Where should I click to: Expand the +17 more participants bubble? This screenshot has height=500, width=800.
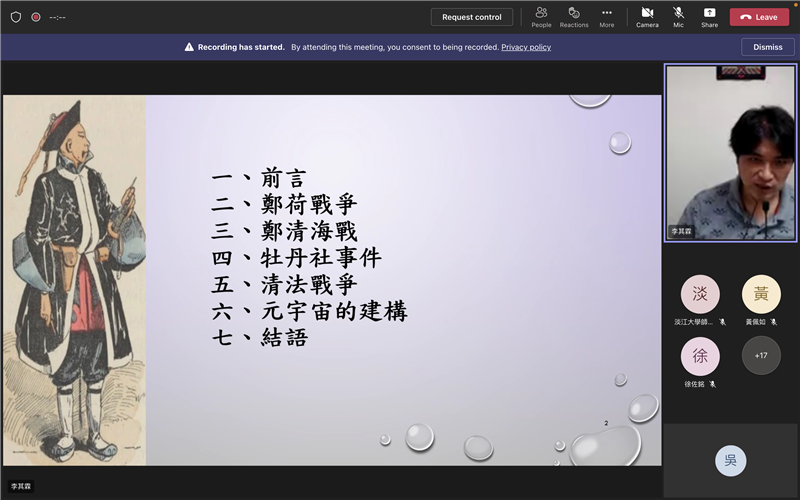pos(761,356)
